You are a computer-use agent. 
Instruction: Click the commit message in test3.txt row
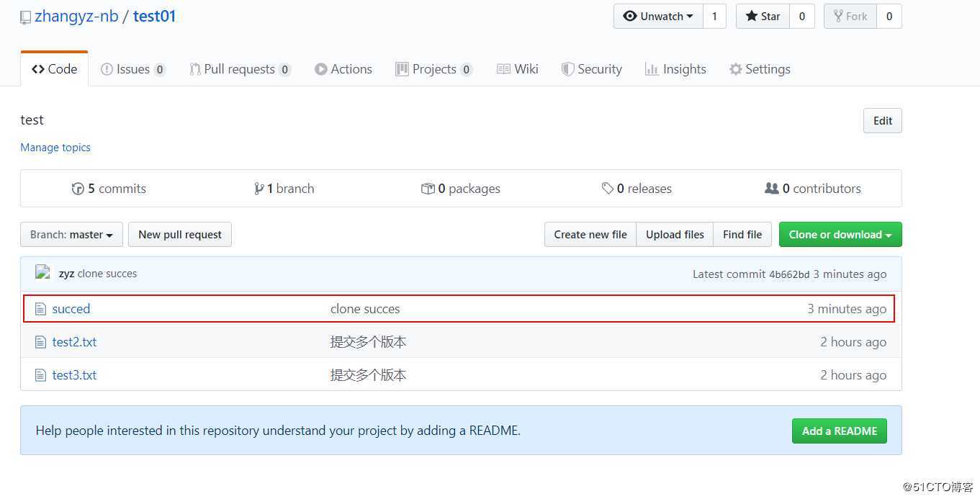click(x=369, y=375)
